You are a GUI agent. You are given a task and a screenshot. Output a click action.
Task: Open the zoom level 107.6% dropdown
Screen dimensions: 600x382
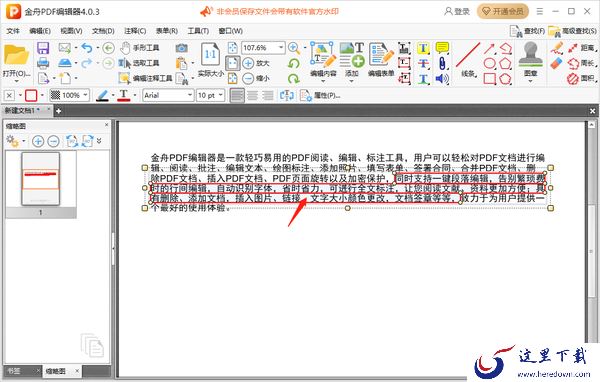[281, 47]
